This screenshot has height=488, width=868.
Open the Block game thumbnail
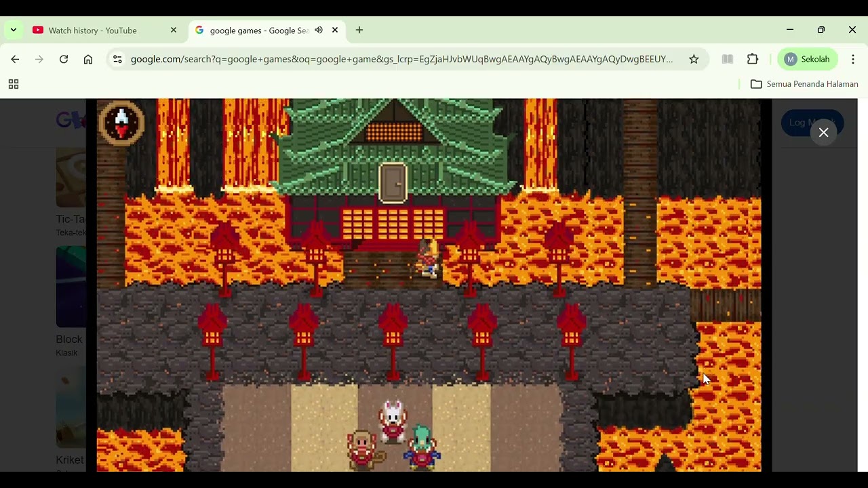71,287
